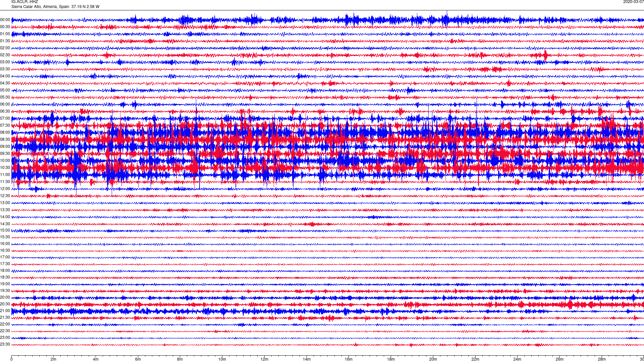Select the 08:00 time row label
The image size is (644, 362).
tap(5, 133)
